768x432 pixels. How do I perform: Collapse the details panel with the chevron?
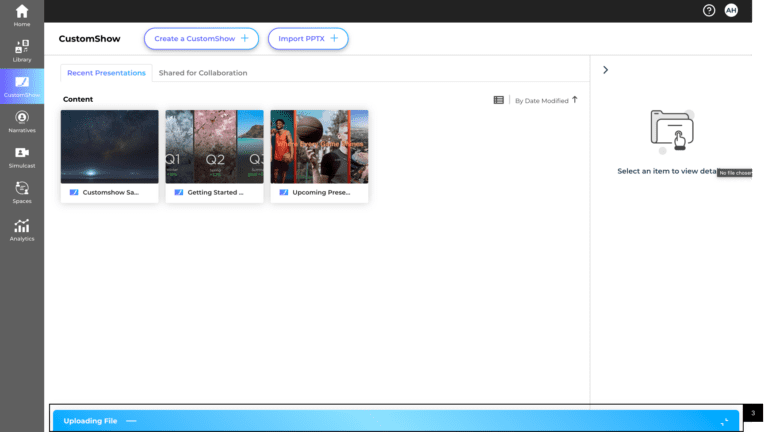click(605, 70)
